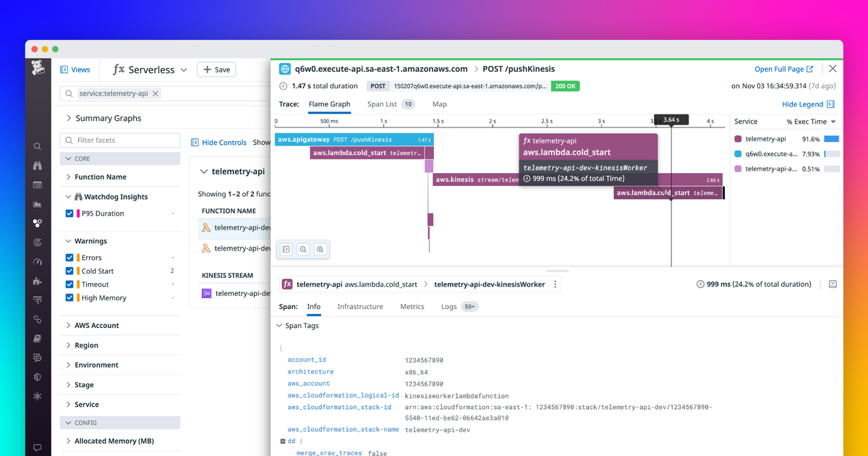Switch to the Map trace tab

coord(440,104)
